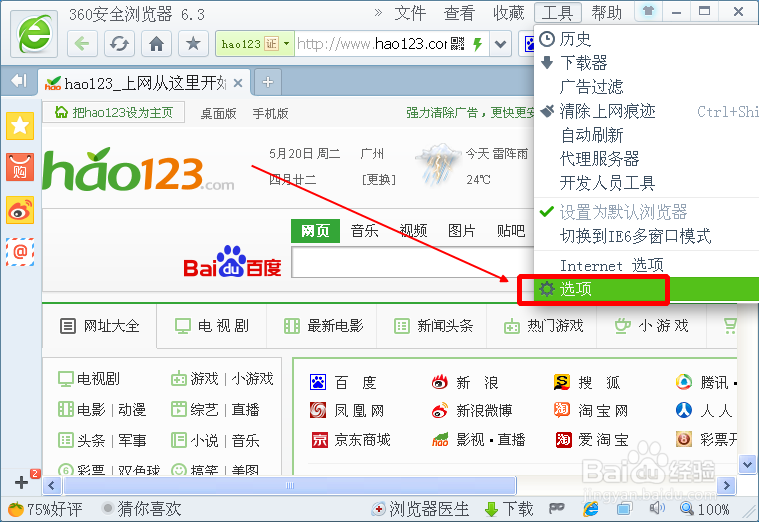Open the 小游戏 category tab

[x=652, y=326]
